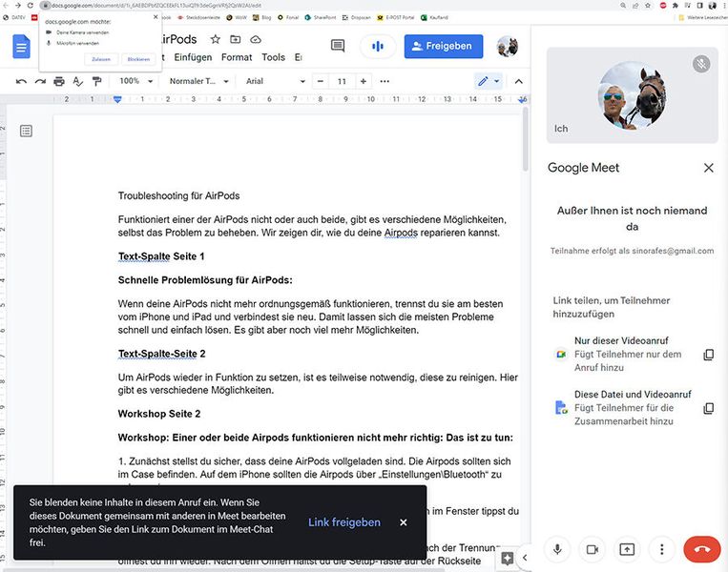The height and width of the screenshot is (572, 728).
Task: Print the document
Action: [59, 82]
